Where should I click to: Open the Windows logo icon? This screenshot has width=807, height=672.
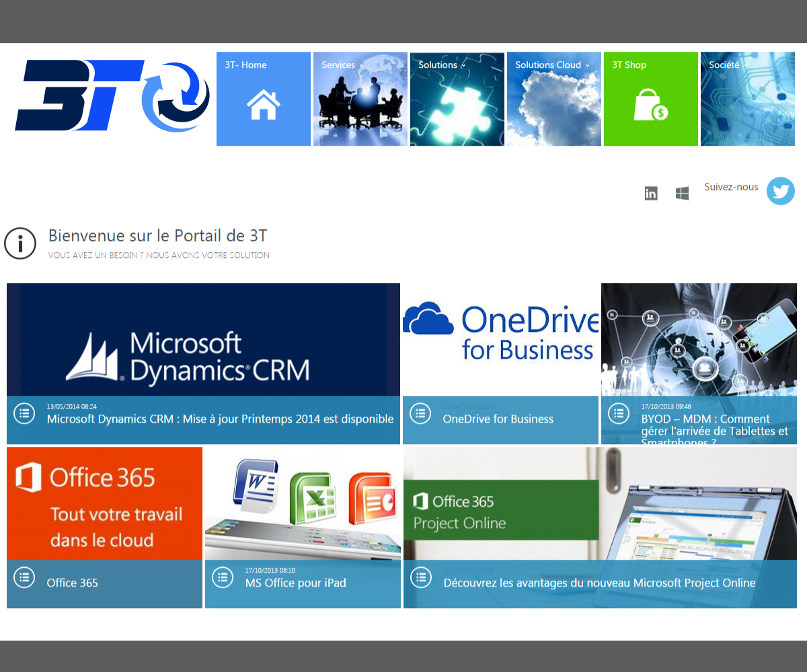pos(682,194)
